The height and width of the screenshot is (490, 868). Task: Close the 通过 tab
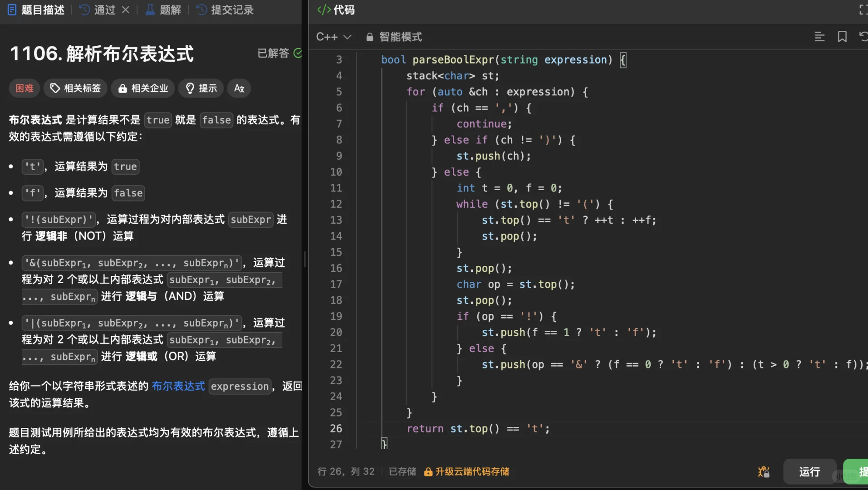point(126,10)
